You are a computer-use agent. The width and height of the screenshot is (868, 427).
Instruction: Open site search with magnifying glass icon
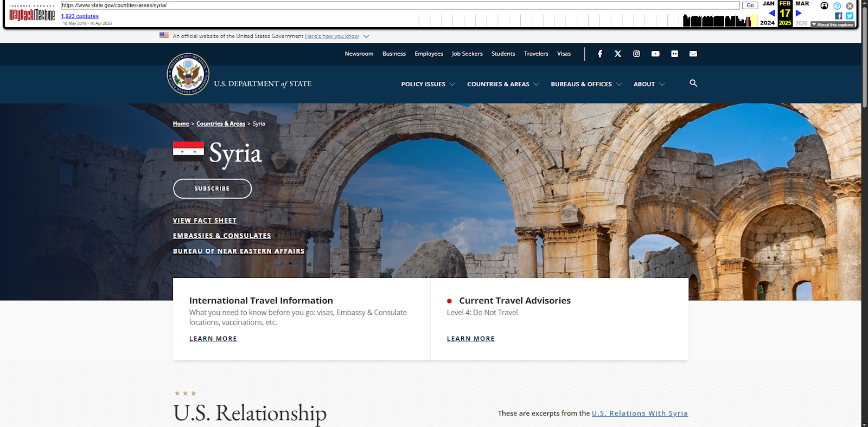click(693, 83)
